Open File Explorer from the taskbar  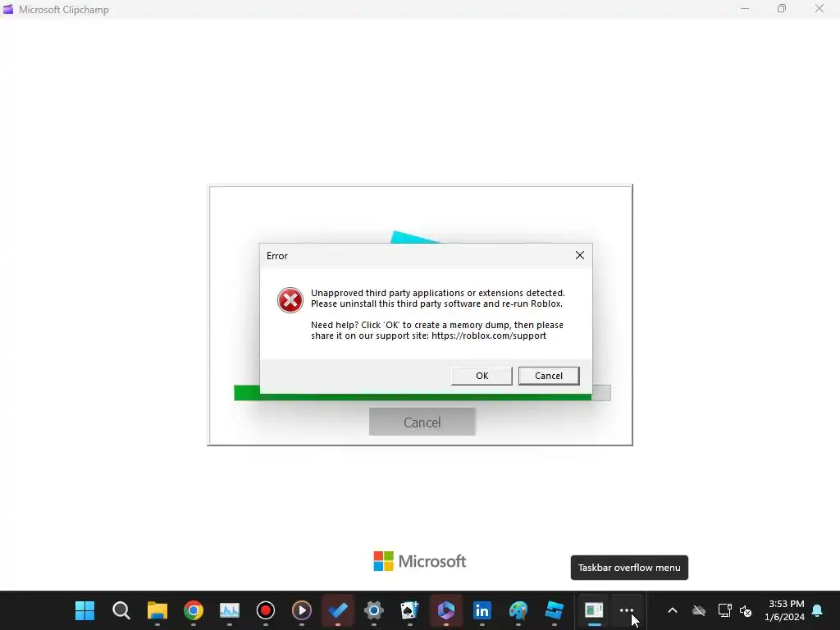(157, 610)
